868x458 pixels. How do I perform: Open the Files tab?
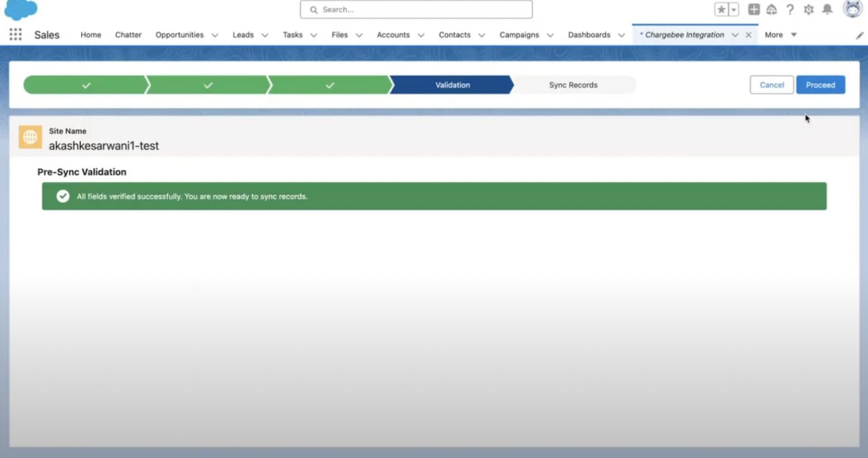pyautogui.click(x=340, y=35)
